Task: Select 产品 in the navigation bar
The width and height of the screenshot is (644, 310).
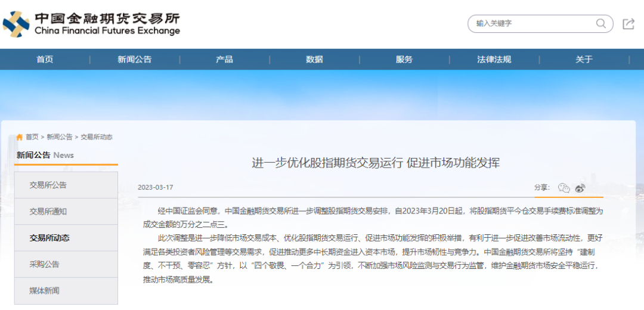Action: [x=224, y=60]
